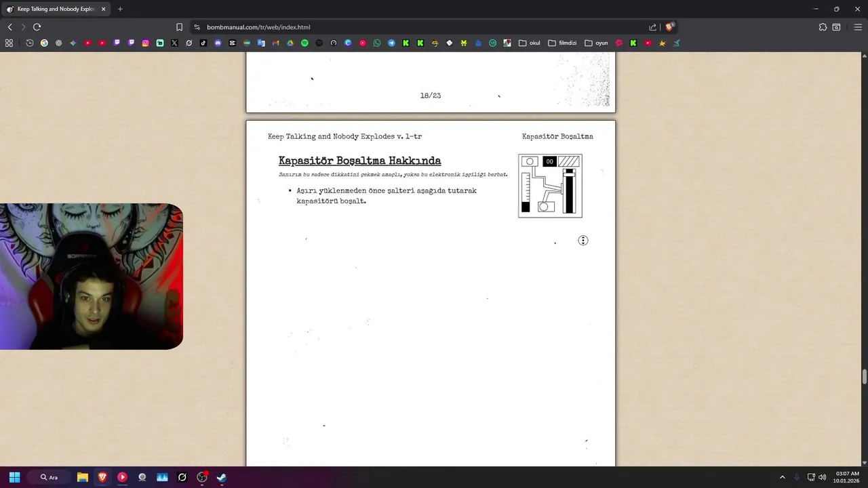
Task: Bookmark this page with the bookmark icon
Action: point(179,27)
